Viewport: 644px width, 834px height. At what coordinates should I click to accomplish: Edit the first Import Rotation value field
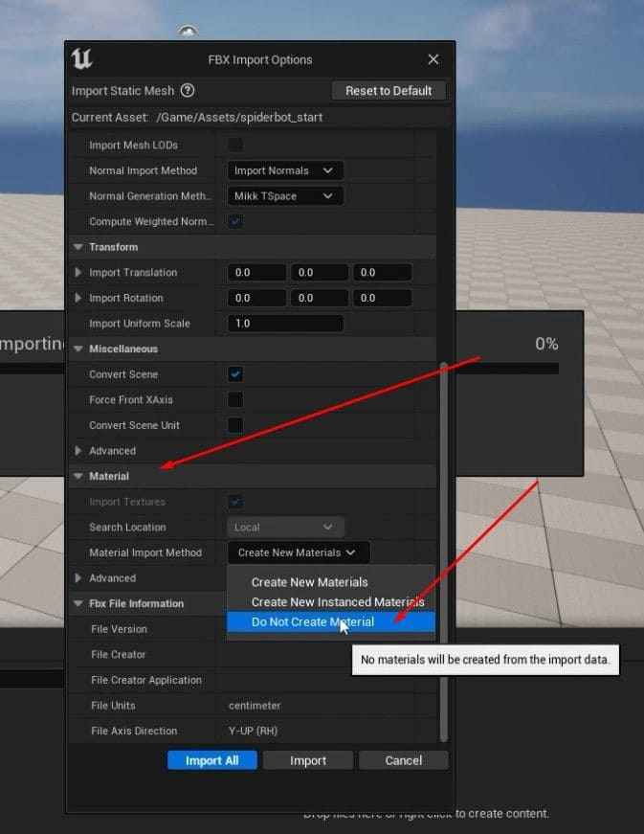[x=256, y=298]
